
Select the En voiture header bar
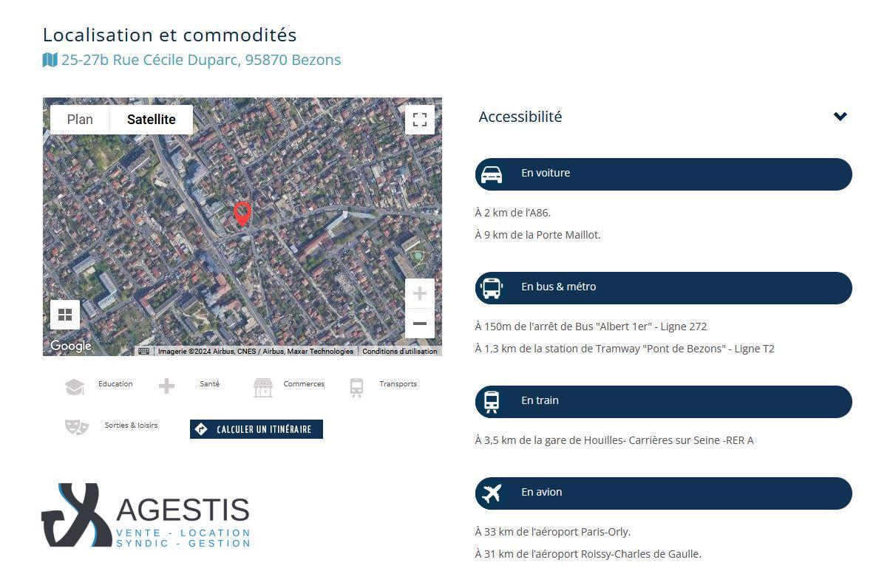coord(664,174)
